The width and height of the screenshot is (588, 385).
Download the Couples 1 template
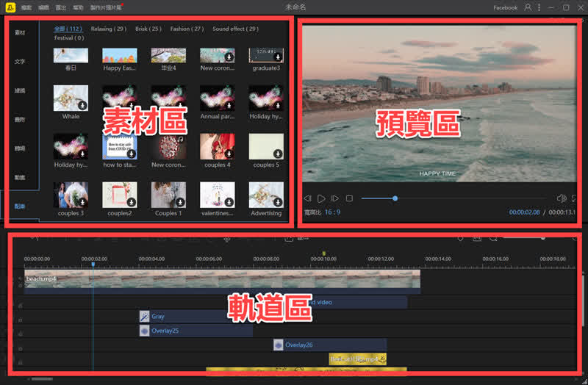[x=180, y=202]
